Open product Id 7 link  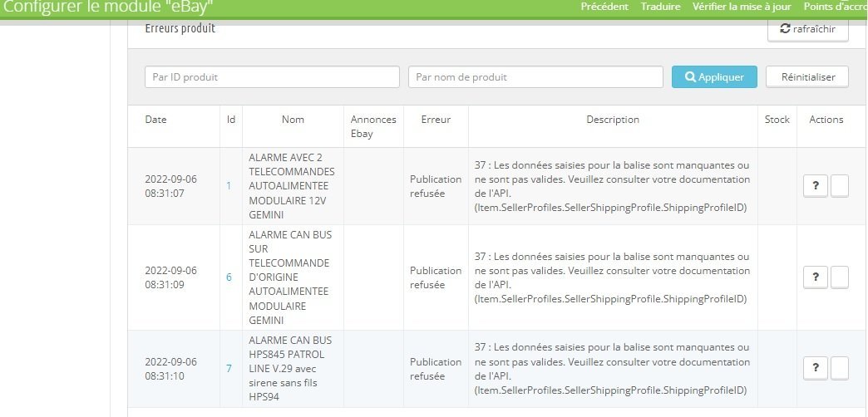(x=229, y=368)
